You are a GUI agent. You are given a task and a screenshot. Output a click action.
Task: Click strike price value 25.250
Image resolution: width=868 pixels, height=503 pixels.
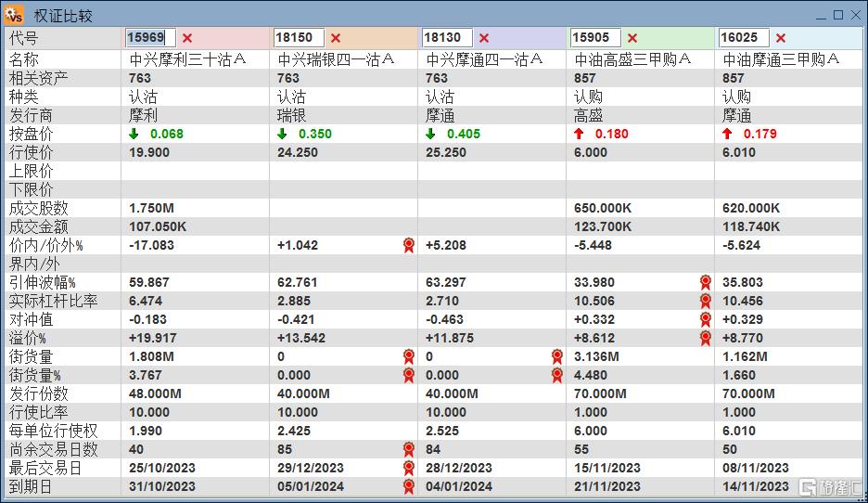pyautogui.click(x=446, y=152)
